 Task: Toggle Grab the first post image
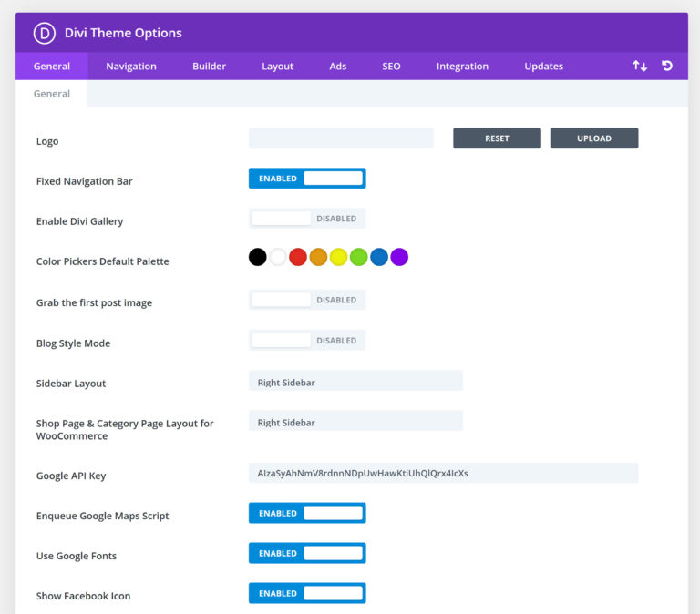[x=307, y=300]
